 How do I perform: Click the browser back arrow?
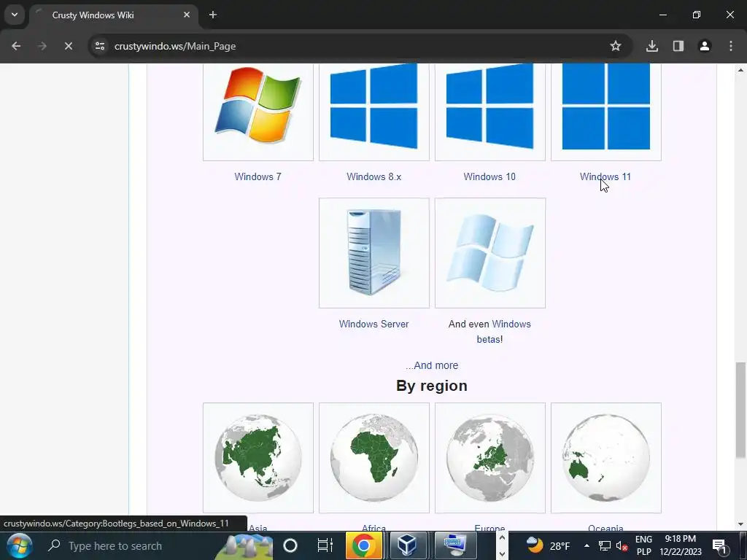tap(16, 46)
